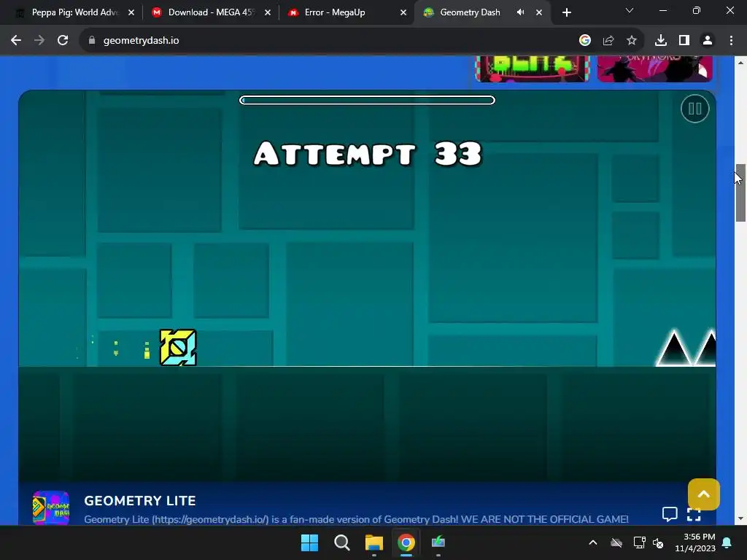Click the Google icon in address bar
The height and width of the screenshot is (560, 747).
pos(585,41)
